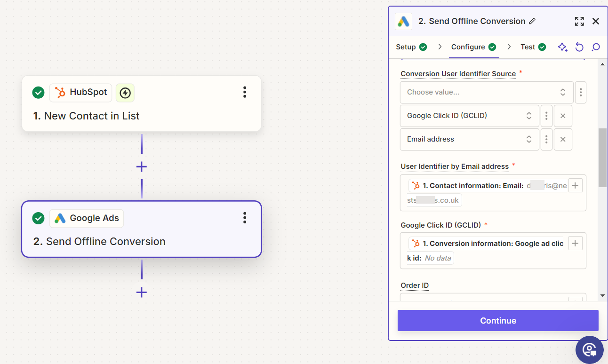Click the scrollbar down arrow in panel

pyautogui.click(x=602, y=295)
